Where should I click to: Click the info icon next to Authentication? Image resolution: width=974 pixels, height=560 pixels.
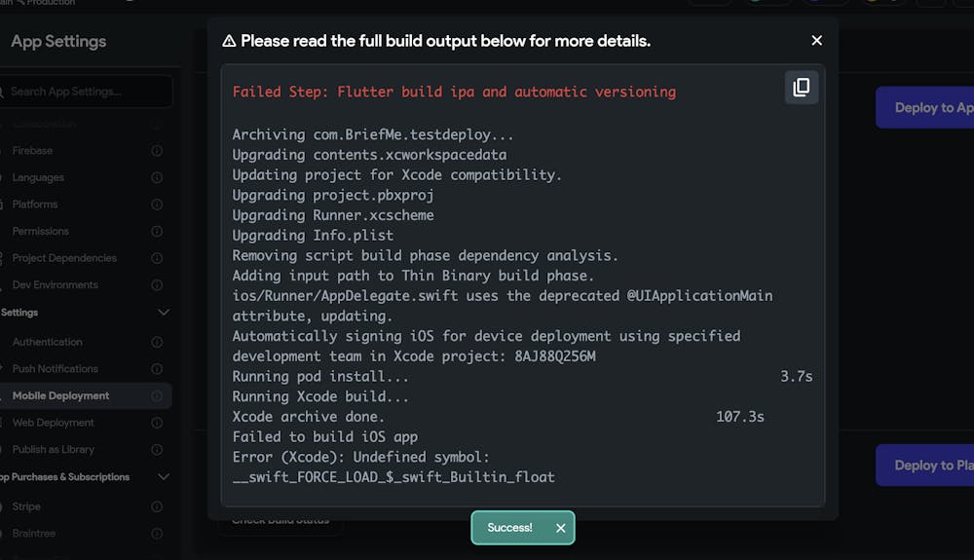[x=157, y=342]
